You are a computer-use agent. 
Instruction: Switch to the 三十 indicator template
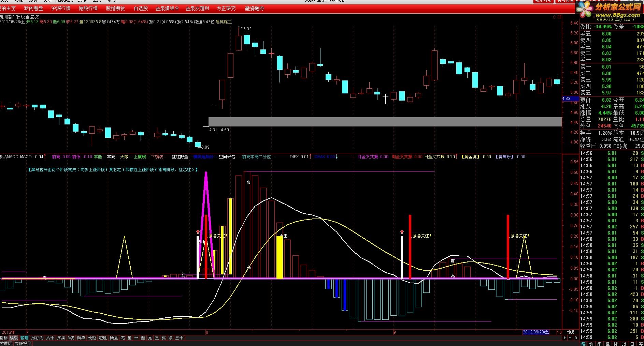(x=179, y=338)
